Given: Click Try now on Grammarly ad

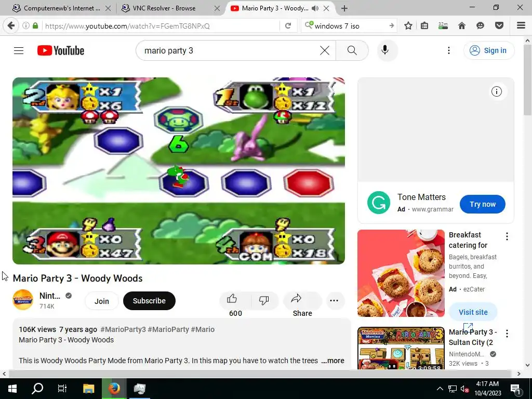Looking at the screenshot, I should click(x=483, y=204).
